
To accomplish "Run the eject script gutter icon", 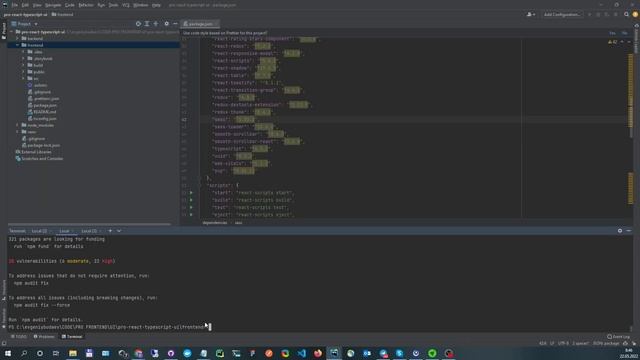I will pyautogui.click(x=191, y=215).
